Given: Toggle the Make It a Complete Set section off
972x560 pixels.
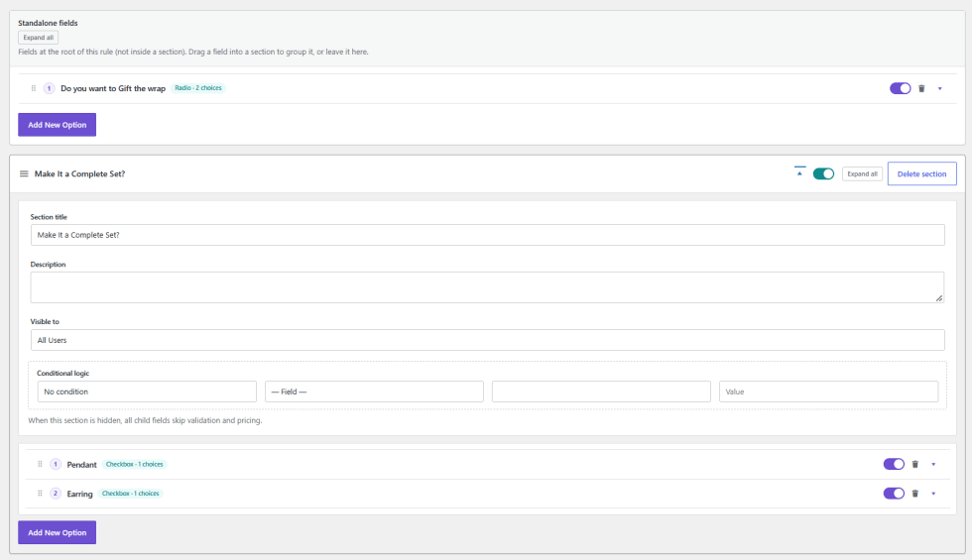Looking at the screenshot, I should tap(823, 174).
